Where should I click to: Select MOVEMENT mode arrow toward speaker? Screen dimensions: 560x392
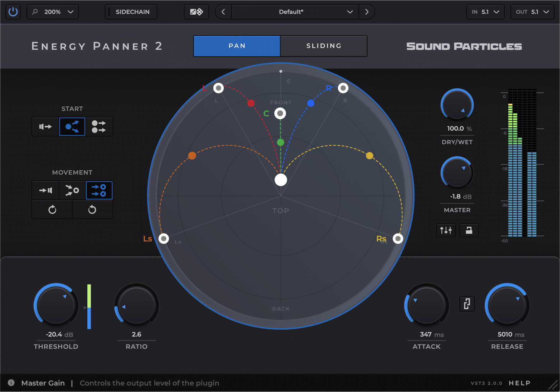coord(45,190)
